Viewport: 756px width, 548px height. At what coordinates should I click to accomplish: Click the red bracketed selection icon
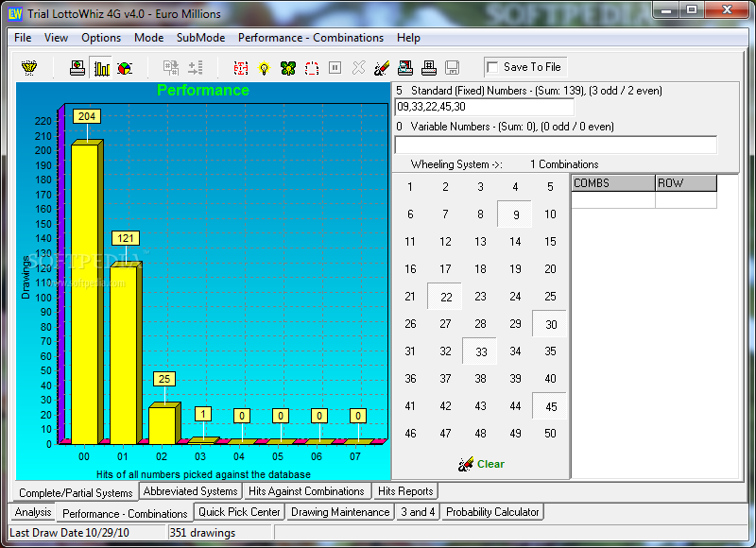click(241, 68)
